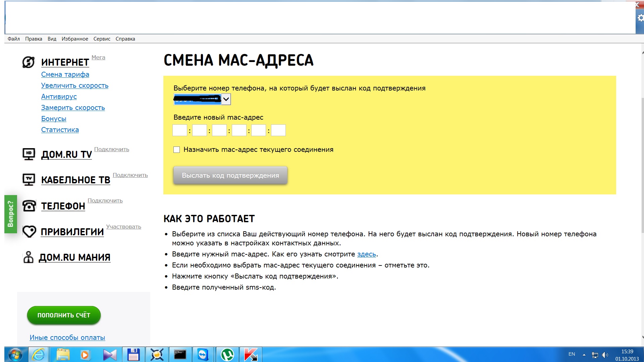Click the HD monitor icon beside ДОМ.RU TV
644x362 pixels.
[29, 154]
